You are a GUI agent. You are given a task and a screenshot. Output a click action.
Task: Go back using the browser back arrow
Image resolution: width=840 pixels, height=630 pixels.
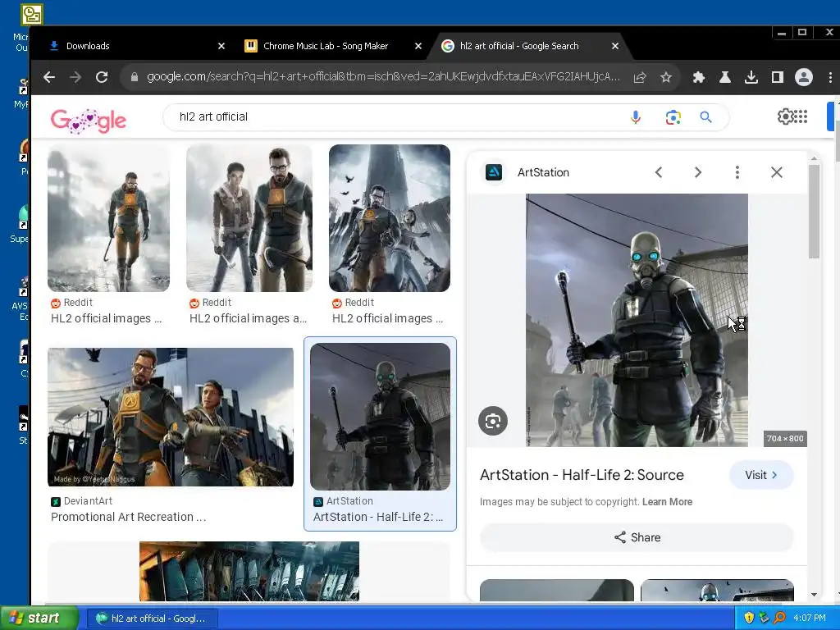click(x=49, y=77)
